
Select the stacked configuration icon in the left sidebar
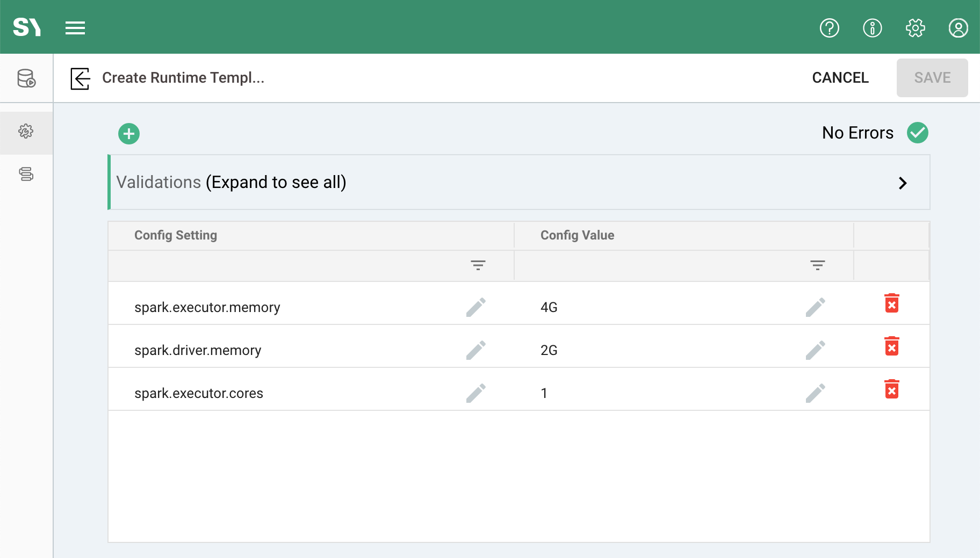(26, 173)
